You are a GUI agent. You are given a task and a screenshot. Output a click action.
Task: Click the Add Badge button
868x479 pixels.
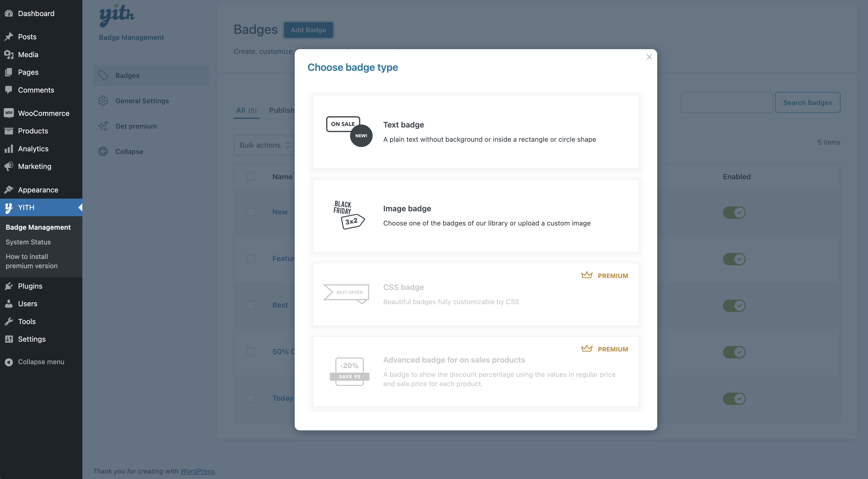(x=308, y=29)
